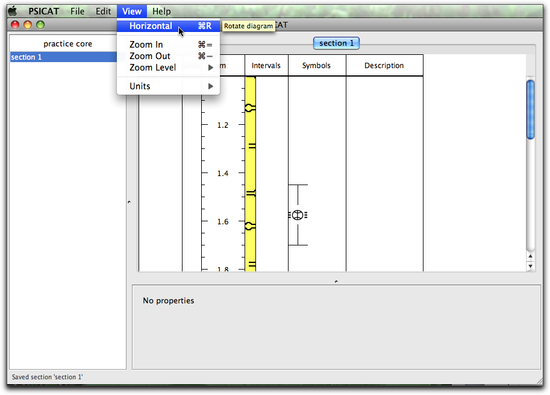The width and height of the screenshot is (550, 395).
Task: Click the horizontal divider collapse handle
Action: (336, 281)
